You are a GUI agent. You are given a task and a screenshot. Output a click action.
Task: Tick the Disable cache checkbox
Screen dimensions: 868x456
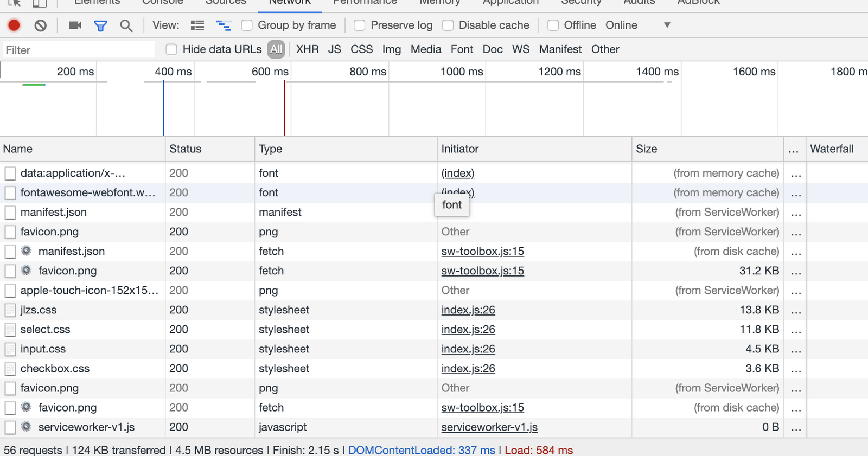(x=448, y=25)
